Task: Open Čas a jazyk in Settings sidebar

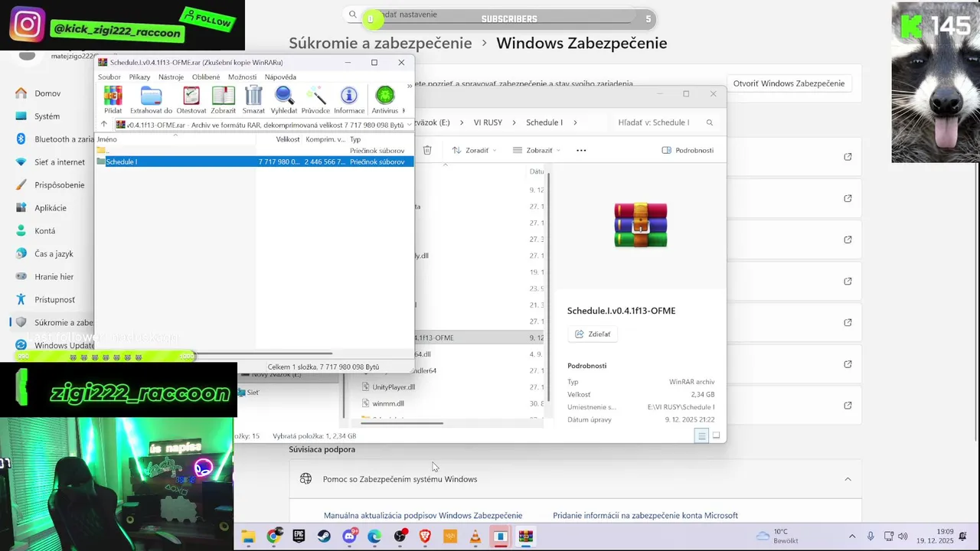Action: (x=54, y=254)
